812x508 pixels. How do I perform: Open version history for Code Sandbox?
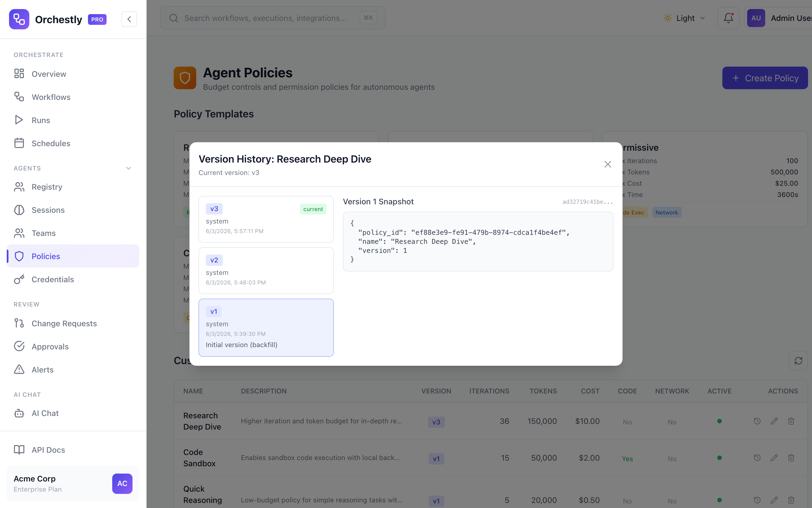757,457
